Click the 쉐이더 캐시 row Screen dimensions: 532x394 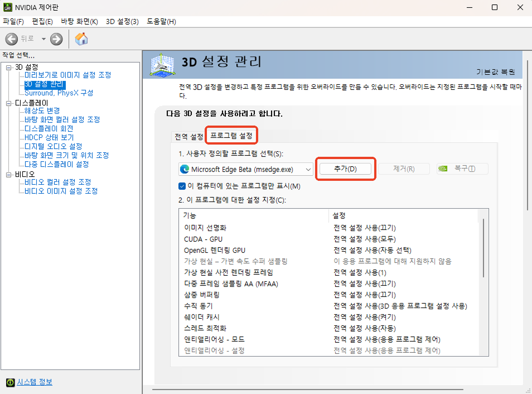point(329,317)
